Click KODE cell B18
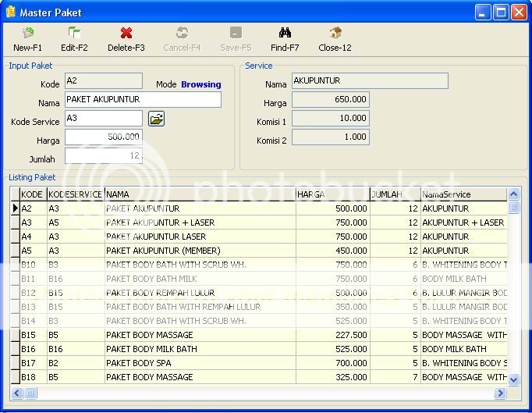This screenshot has height=413, width=532. coord(34,377)
